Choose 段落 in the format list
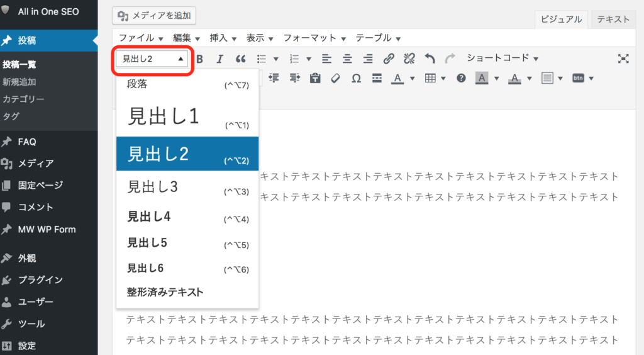The image size is (644, 355). (x=137, y=84)
